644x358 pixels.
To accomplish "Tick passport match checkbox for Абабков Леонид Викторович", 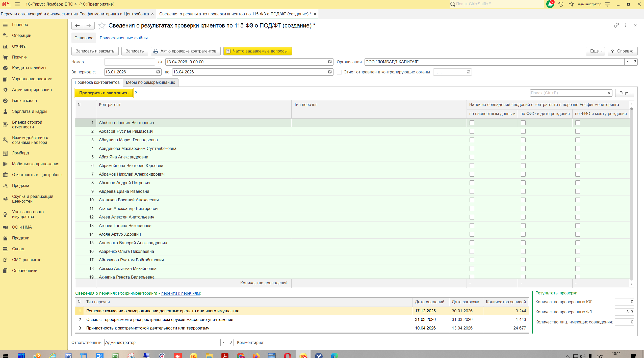I will (x=472, y=123).
